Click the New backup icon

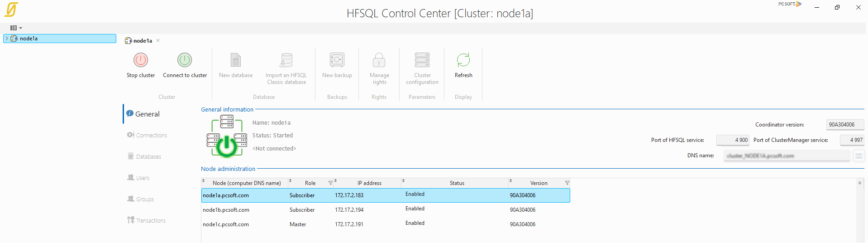pyautogui.click(x=337, y=60)
